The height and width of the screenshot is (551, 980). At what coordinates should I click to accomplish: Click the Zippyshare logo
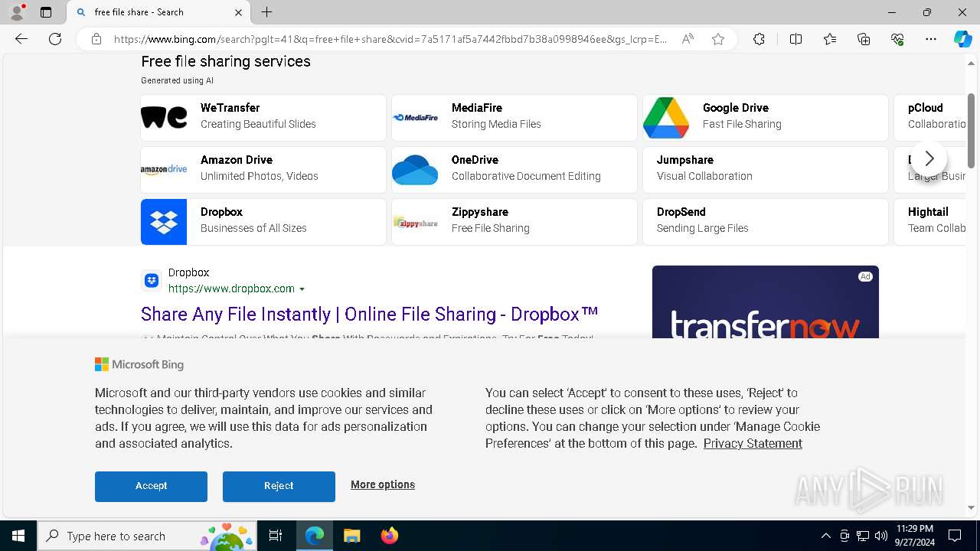pos(415,222)
